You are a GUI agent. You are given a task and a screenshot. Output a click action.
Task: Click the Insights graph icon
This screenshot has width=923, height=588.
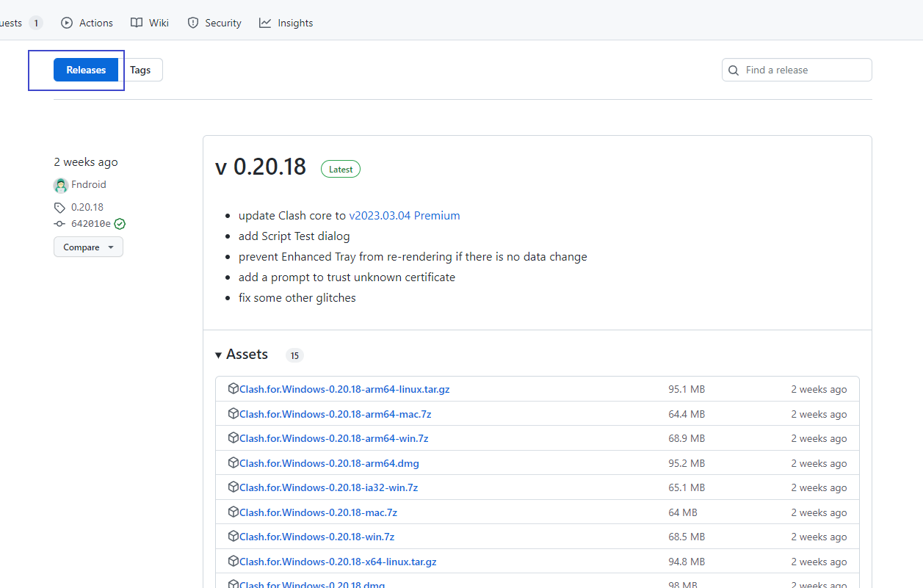point(265,23)
